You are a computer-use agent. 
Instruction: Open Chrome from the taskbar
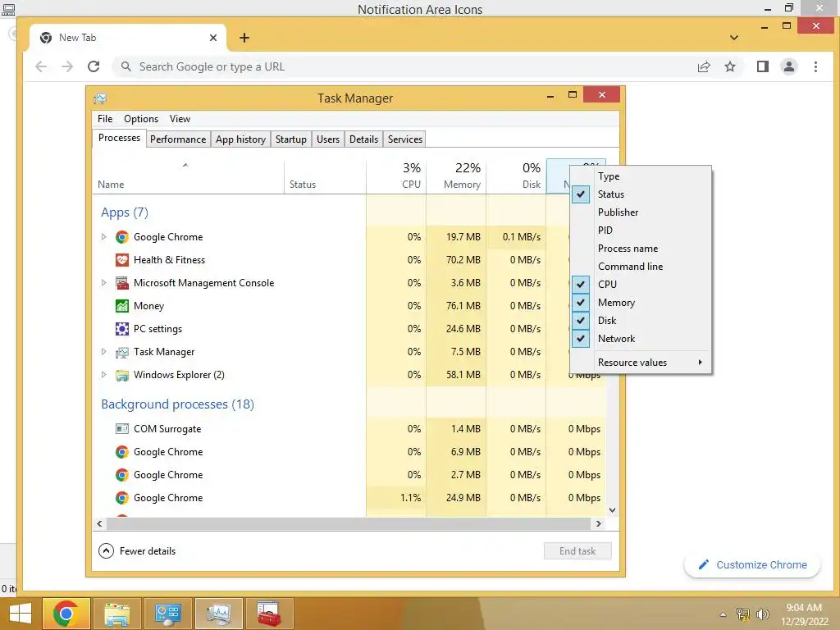tap(66, 613)
